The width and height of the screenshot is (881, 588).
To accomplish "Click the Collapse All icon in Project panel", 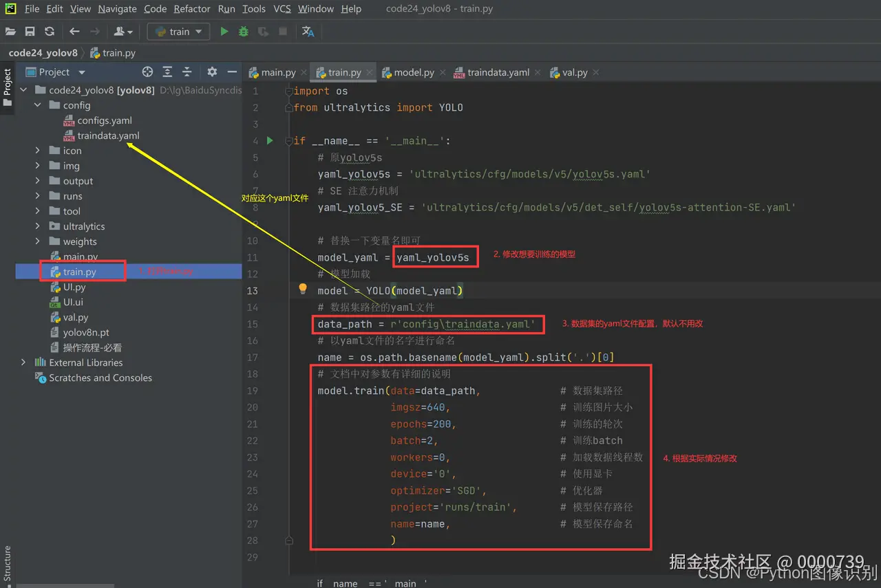I will click(187, 72).
